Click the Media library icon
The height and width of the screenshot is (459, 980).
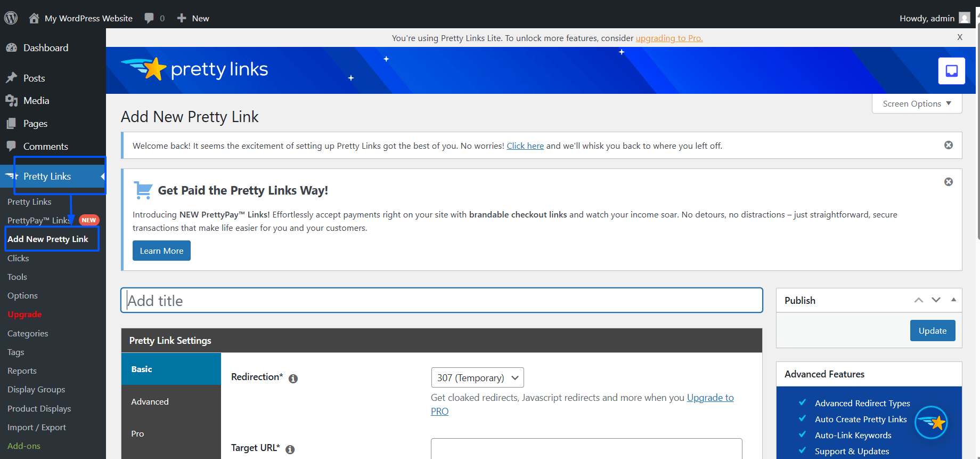(x=12, y=100)
